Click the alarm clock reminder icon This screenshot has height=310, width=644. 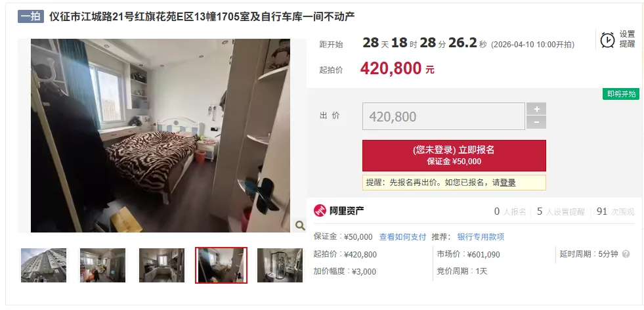pyautogui.click(x=607, y=40)
